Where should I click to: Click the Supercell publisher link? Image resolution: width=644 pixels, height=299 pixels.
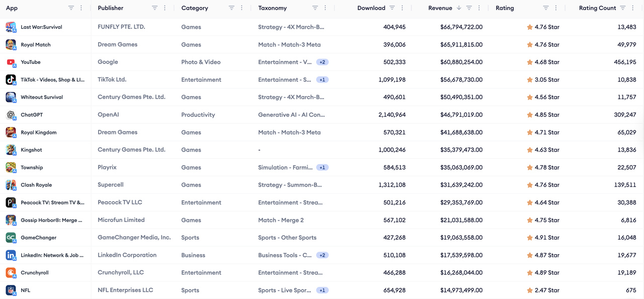pyautogui.click(x=111, y=185)
